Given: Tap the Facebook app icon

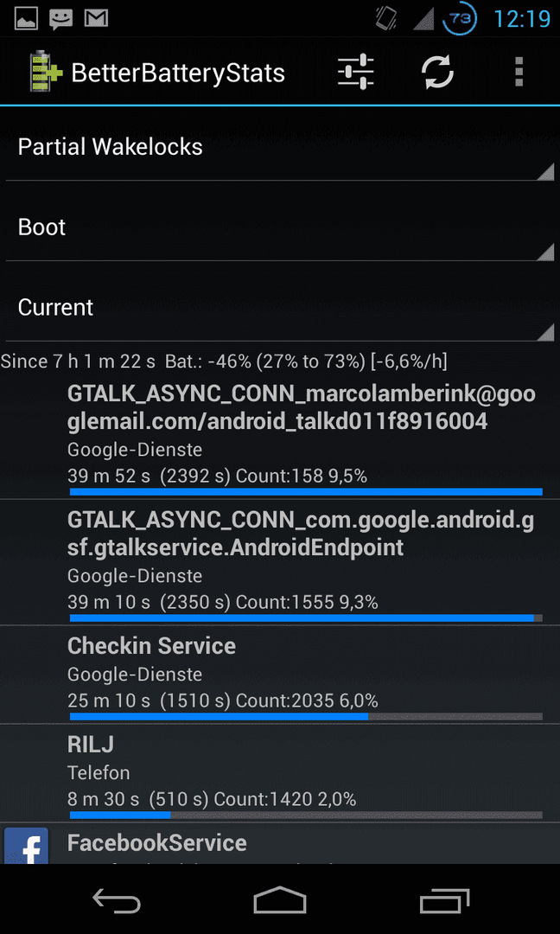Looking at the screenshot, I should click(x=26, y=845).
